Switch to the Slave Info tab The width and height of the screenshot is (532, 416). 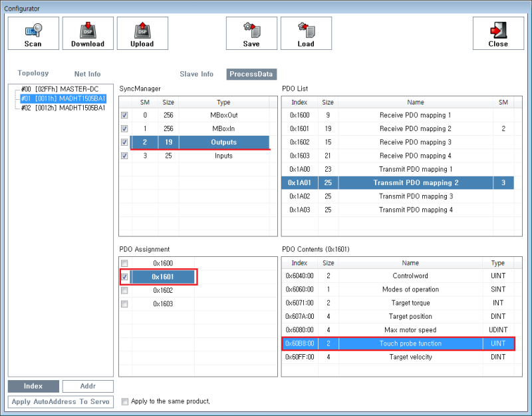(196, 74)
